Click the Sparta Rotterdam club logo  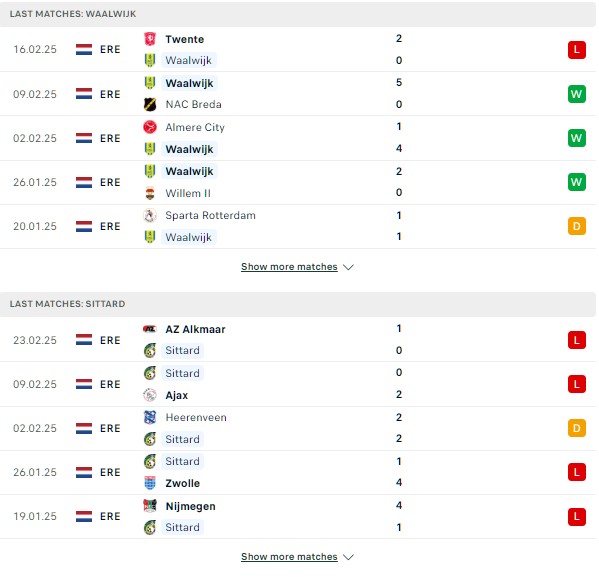(x=150, y=215)
